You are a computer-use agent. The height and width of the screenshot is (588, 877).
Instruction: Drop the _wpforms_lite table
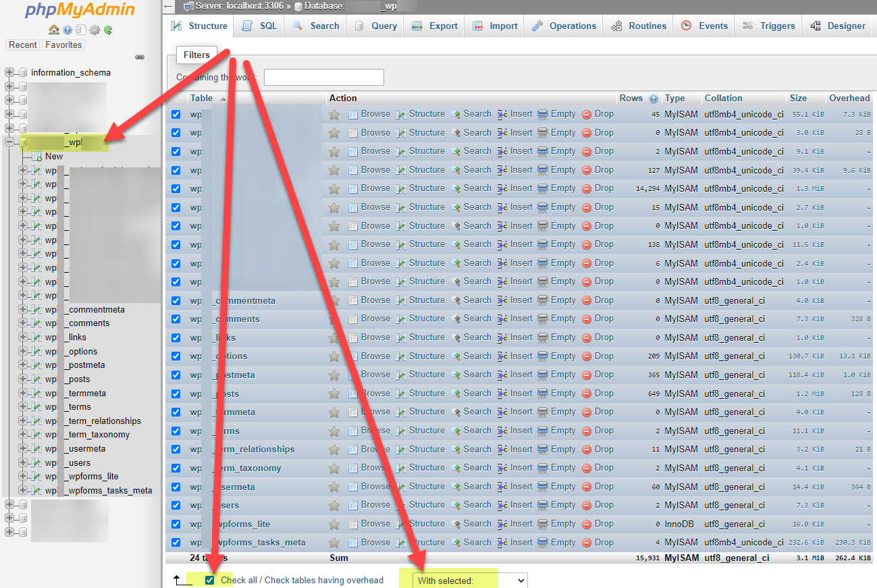point(598,524)
